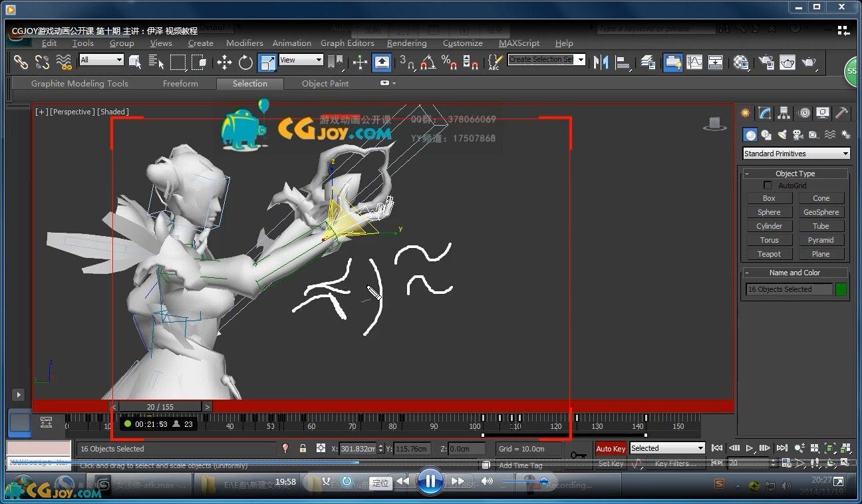
Task: Open the Animation menu
Action: pos(292,43)
